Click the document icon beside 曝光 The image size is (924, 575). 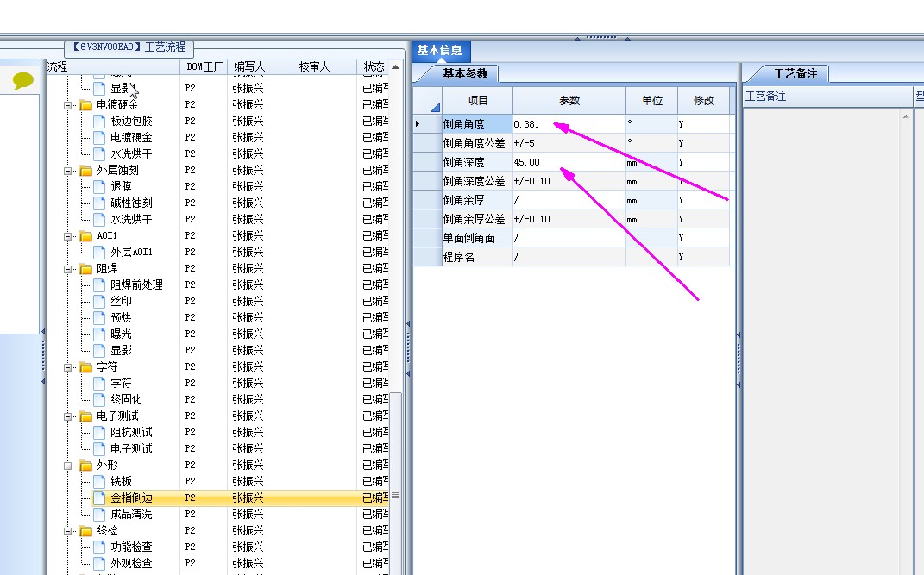[99, 334]
